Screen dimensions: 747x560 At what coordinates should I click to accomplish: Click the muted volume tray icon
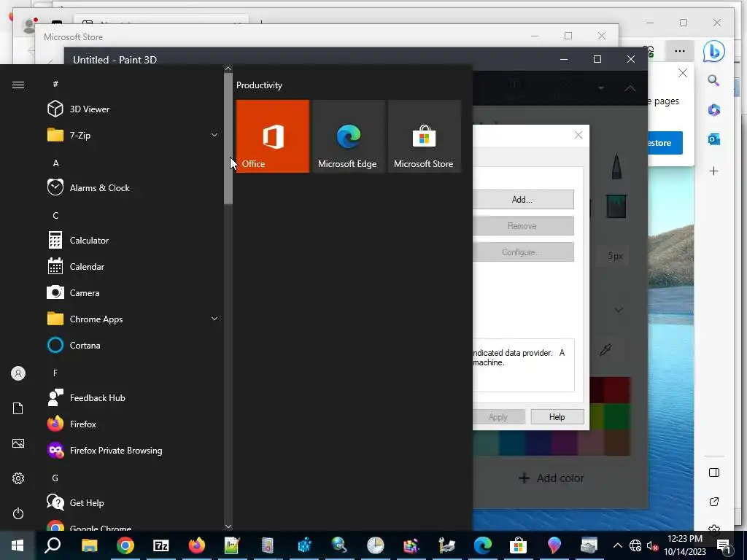coord(653,545)
